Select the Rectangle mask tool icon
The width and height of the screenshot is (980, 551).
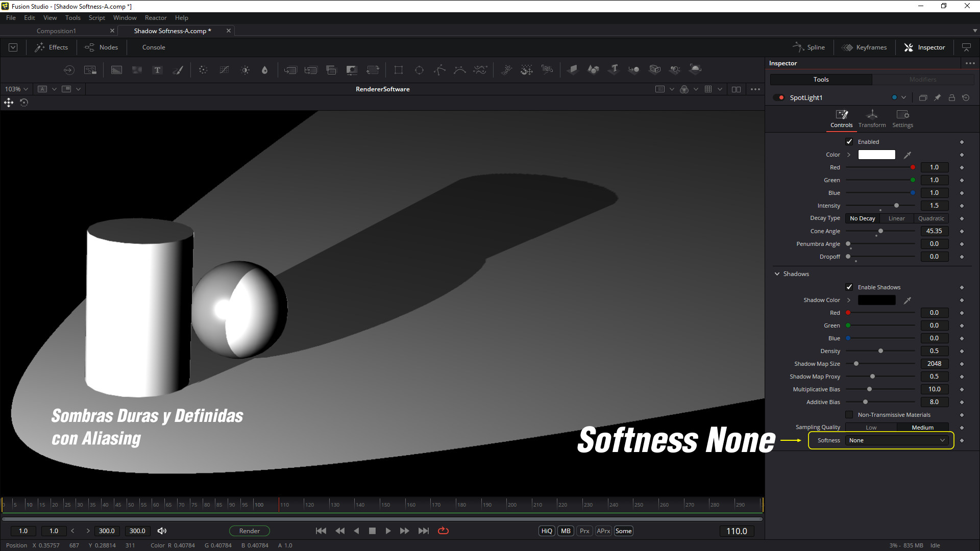pyautogui.click(x=398, y=70)
